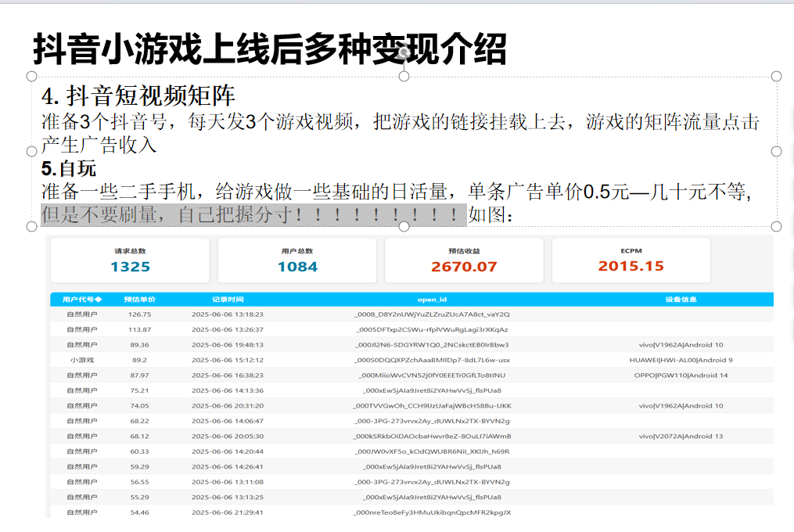Screen dimensions: 794x532
Task: Click the top-left resize handle of text box
Action: tap(32, 76)
